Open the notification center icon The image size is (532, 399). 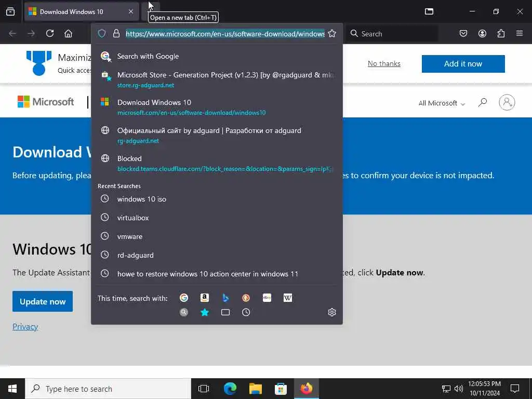(x=515, y=389)
